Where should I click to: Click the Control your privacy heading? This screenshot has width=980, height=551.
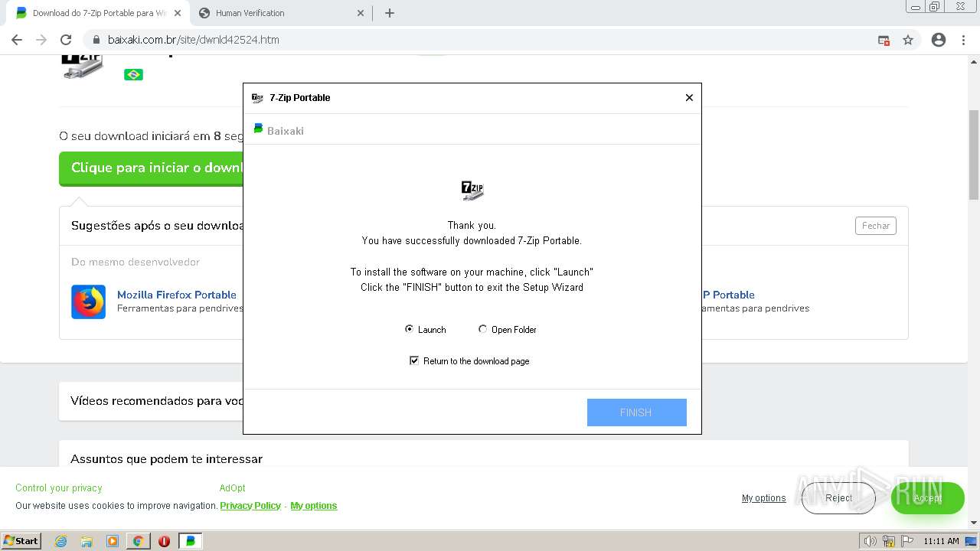click(x=59, y=488)
